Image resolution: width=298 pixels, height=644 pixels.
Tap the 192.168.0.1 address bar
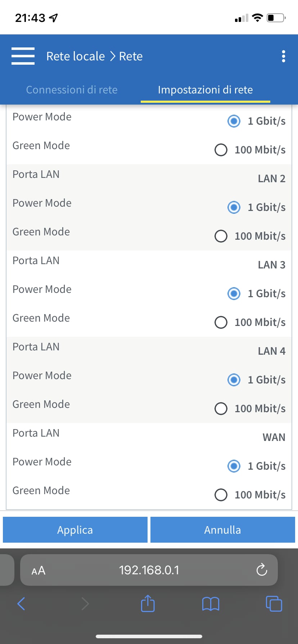click(149, 570)
